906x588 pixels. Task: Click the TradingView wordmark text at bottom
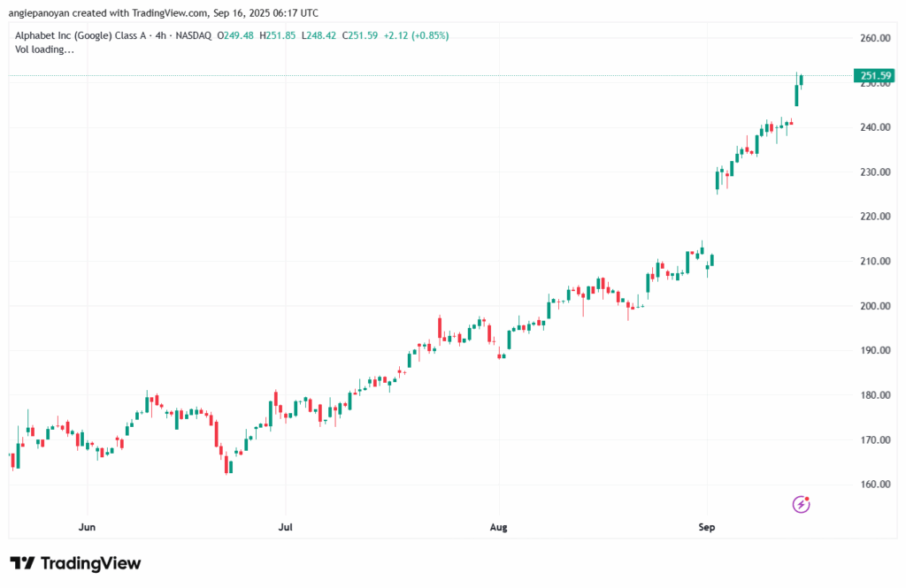(x=90, y=563)
